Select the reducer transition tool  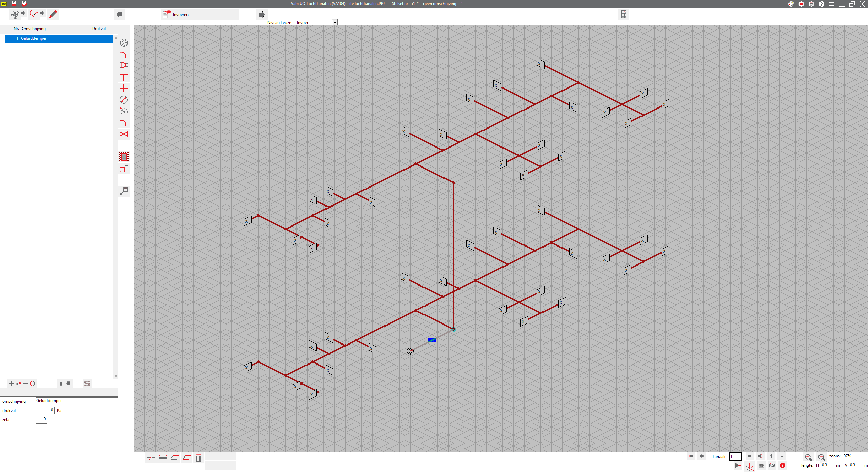pos(124,65)
